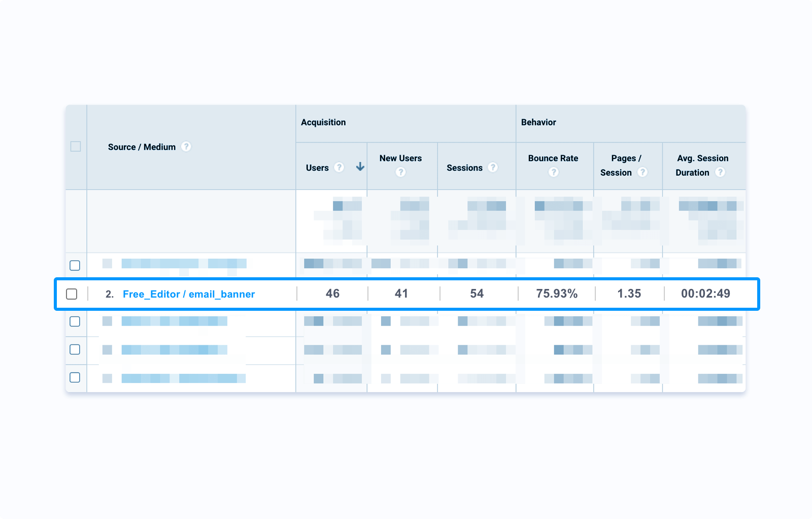
Task: Check the checkbox just below Free_Editor row
Action: tap(75, 321)
